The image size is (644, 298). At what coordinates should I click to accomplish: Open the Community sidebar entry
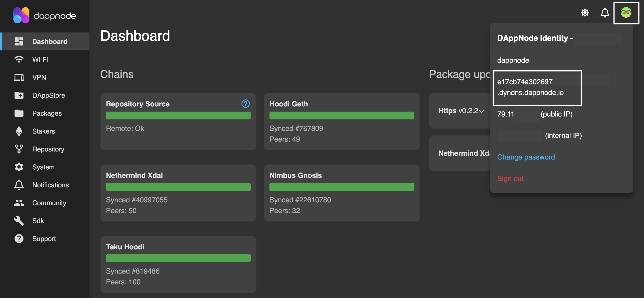click(x=49, y=203)
